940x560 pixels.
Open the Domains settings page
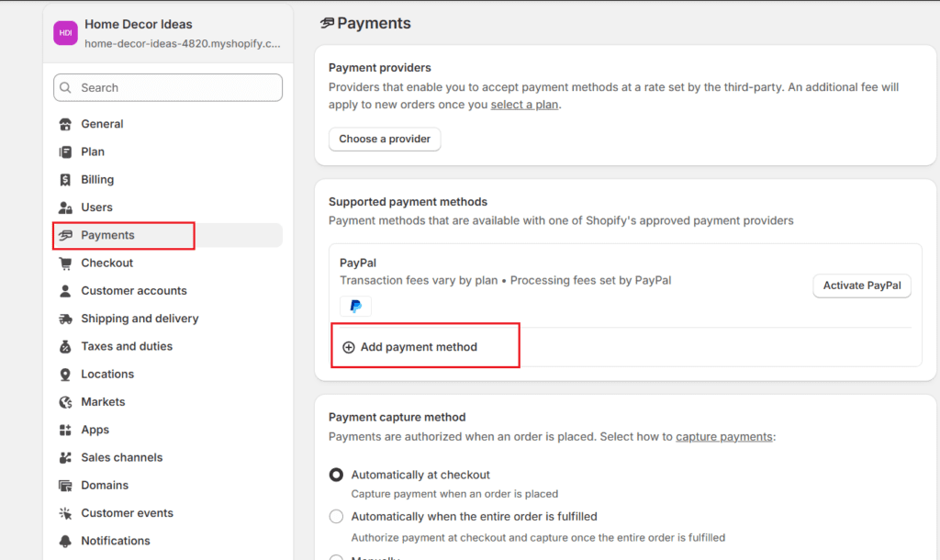[105, 485]
